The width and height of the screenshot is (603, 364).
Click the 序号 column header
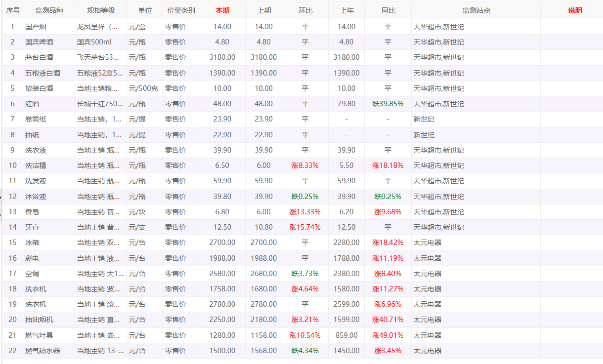pos(13,10)
